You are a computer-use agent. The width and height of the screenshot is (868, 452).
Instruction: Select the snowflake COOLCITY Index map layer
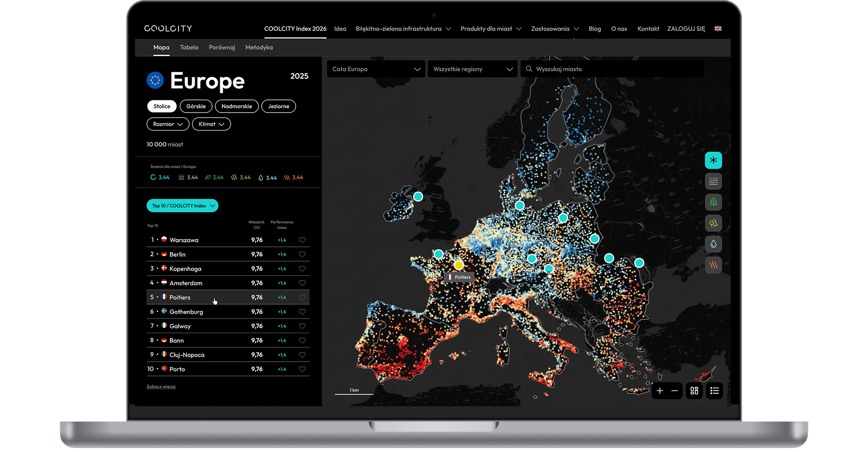[x=713, y=160]
